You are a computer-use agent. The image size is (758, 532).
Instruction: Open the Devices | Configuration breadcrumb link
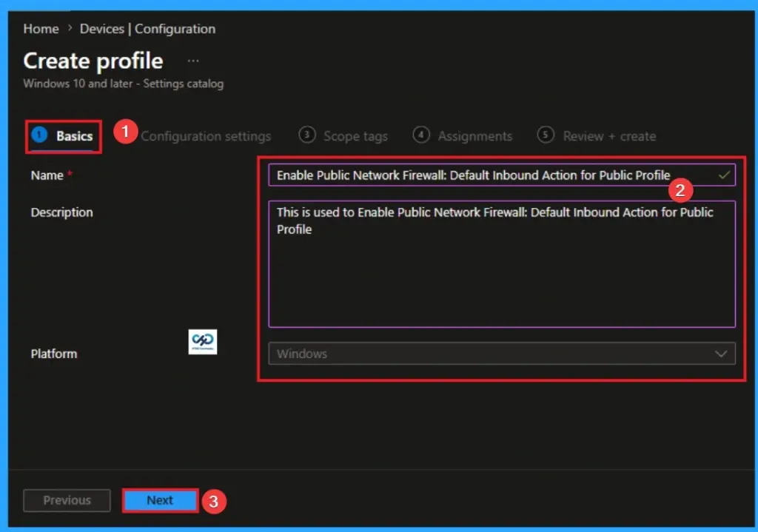(148, 29)
